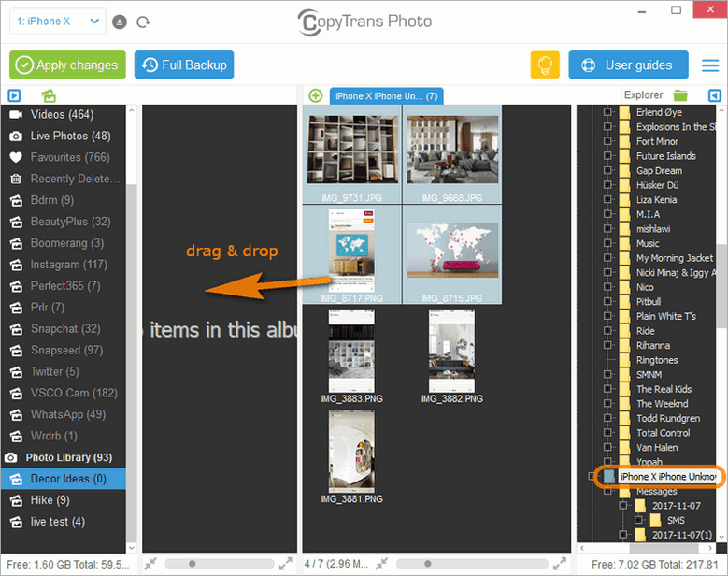Click the blue play slideshow icon on left panel
The height and width of the screenshot is (576, 728).
[x=14, y=95]
